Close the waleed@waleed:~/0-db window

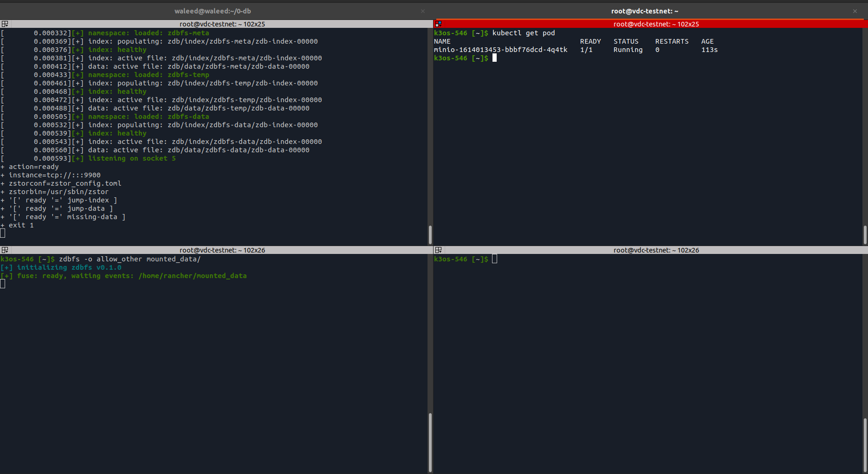click(423, 11)
